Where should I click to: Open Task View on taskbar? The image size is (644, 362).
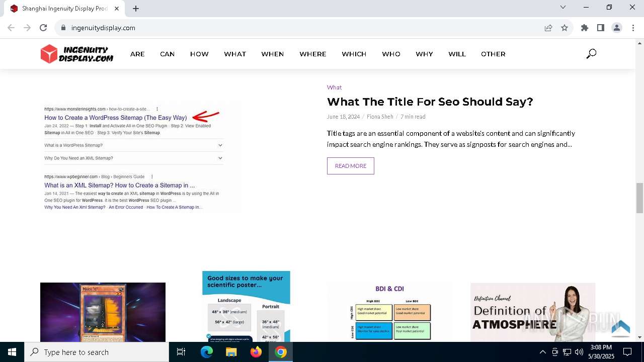pos(181,352)
